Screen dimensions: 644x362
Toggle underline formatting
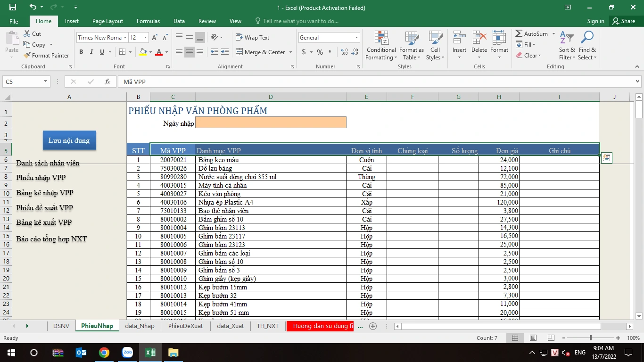[x=102, y=52]
